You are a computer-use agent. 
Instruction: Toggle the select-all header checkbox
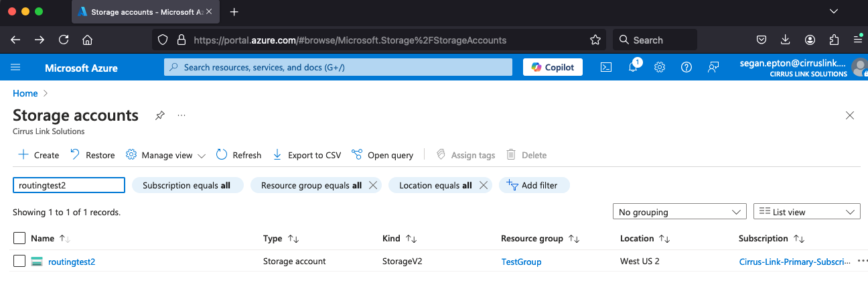pos(19,238)
